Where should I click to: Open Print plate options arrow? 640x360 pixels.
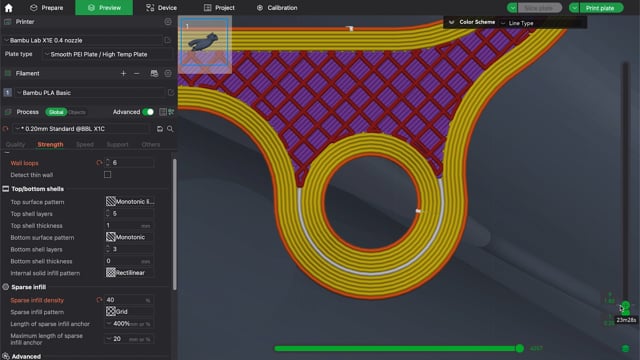(x=574, y=8)
